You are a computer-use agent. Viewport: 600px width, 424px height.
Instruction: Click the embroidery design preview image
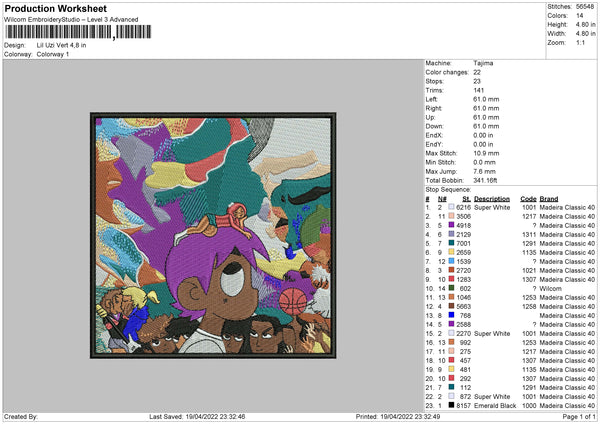[213, 235]
